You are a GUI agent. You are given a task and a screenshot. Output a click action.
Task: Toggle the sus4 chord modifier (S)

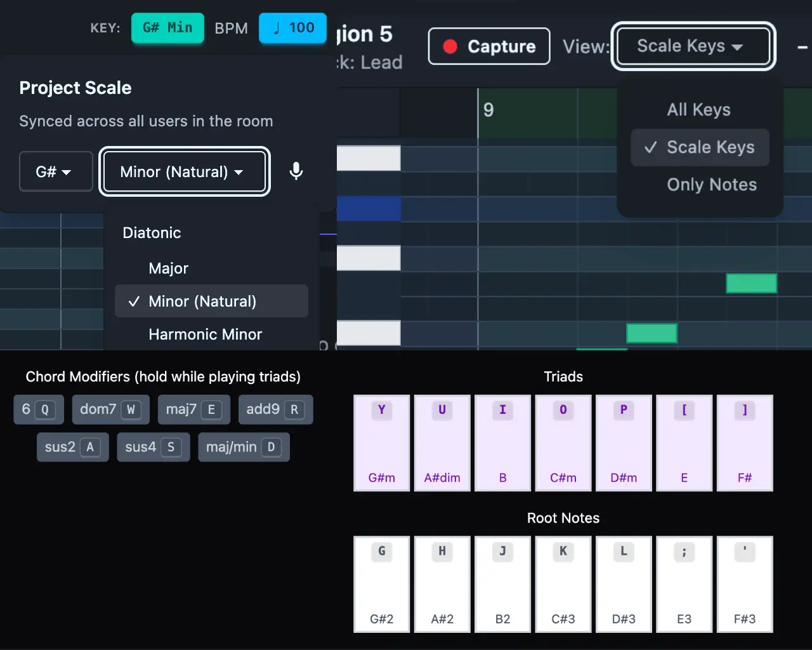point(154,447)
